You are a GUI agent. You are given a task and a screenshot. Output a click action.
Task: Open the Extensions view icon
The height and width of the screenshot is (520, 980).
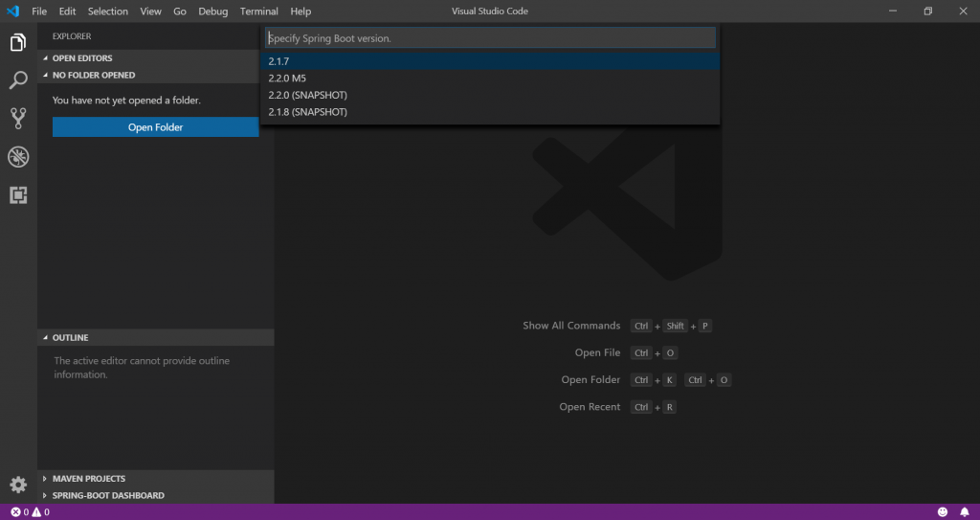(x=18, y=195)
